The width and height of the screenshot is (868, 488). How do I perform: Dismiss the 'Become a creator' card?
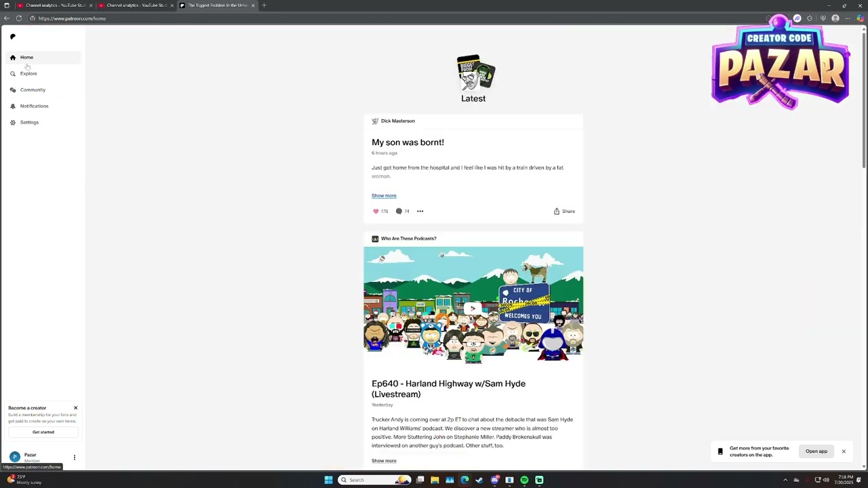tap(75, 408)
